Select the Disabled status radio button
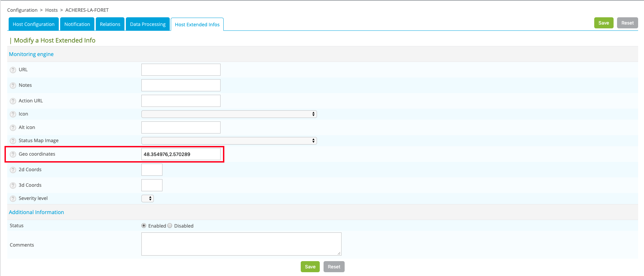 pos(170,226)
